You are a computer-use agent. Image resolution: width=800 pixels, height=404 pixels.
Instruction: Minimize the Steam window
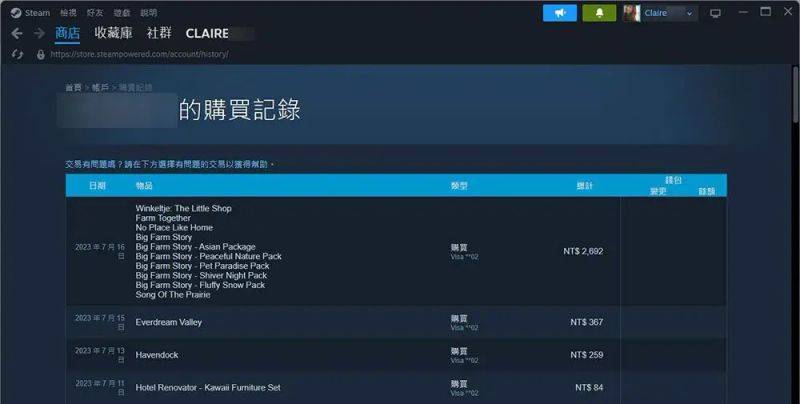point(743,12)
